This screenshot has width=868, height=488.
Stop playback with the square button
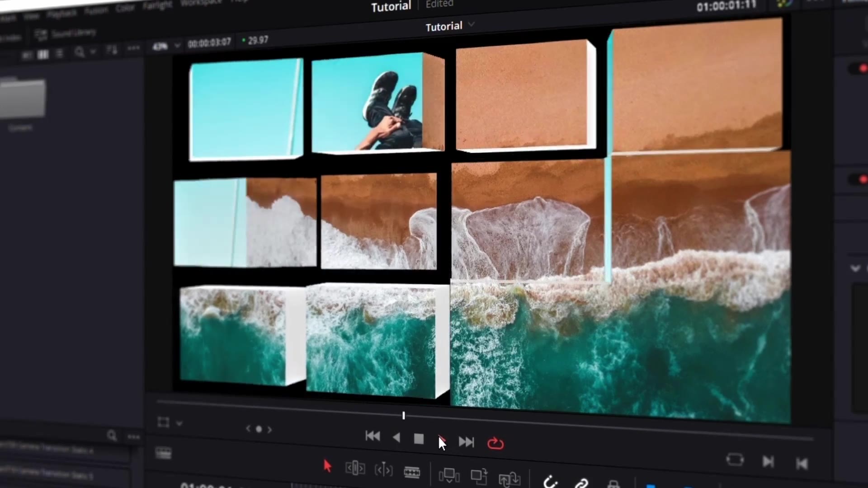pos(419,439)
